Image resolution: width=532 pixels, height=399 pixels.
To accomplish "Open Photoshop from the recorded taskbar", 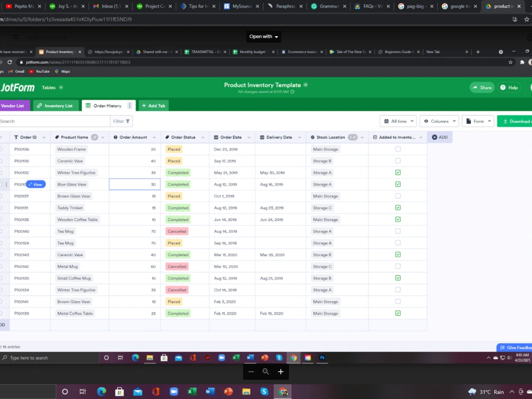I will click(322, 358).
